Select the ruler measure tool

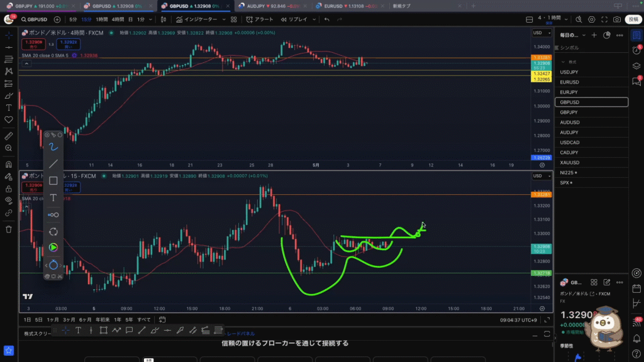pyautogui.click(x=9, y=136)
